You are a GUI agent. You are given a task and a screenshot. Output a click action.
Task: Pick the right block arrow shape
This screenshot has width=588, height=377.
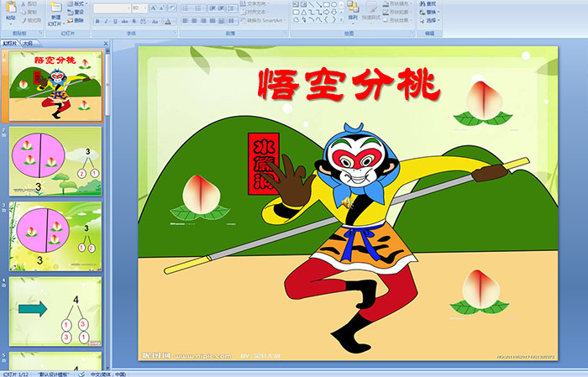point(326,12)
